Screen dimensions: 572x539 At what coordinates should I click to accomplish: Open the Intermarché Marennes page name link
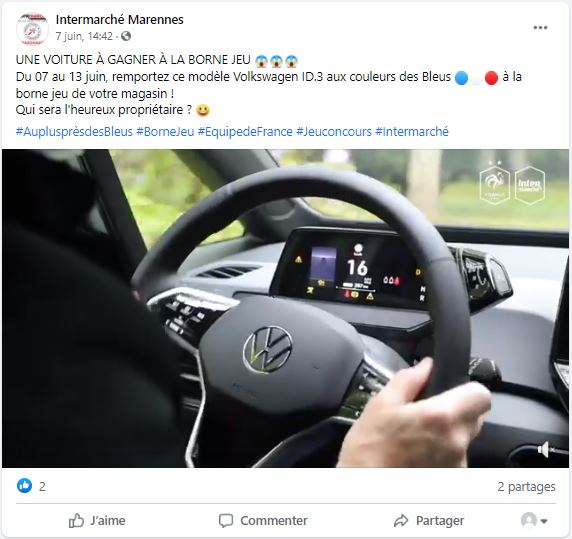coord(120,20)
